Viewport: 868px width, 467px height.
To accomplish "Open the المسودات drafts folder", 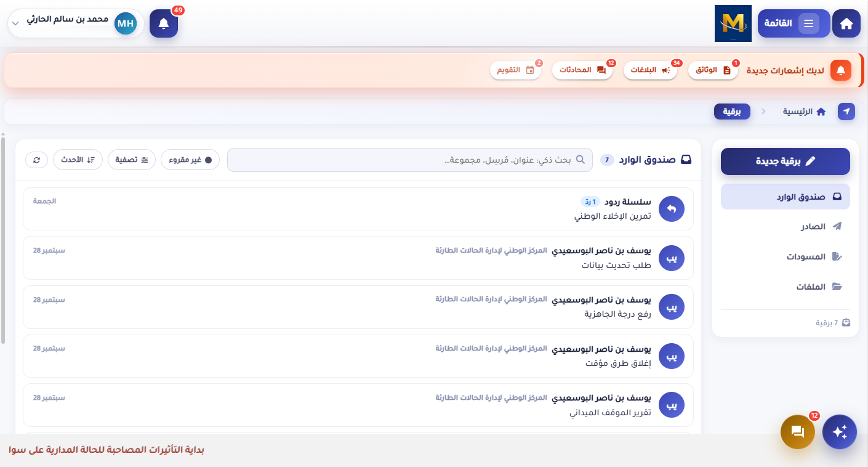I will tap(786, 256).
